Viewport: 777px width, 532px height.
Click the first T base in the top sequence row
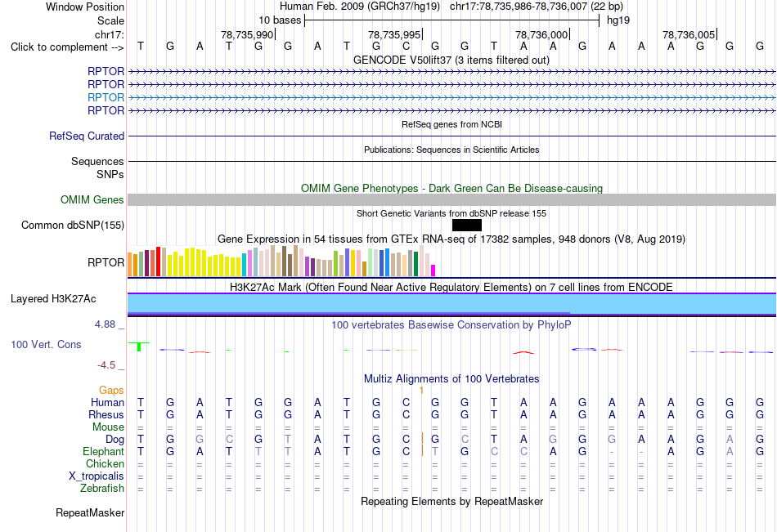[x=141, y=47]
